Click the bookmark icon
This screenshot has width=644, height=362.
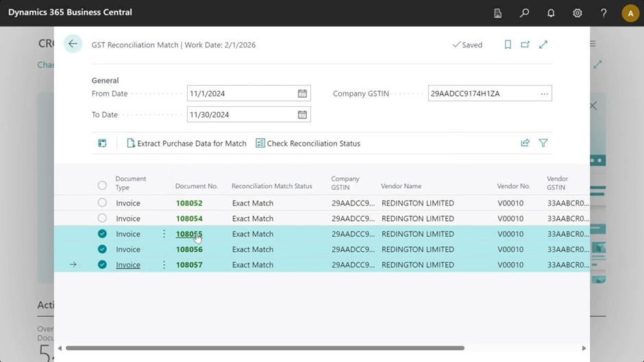coord(508,44)
